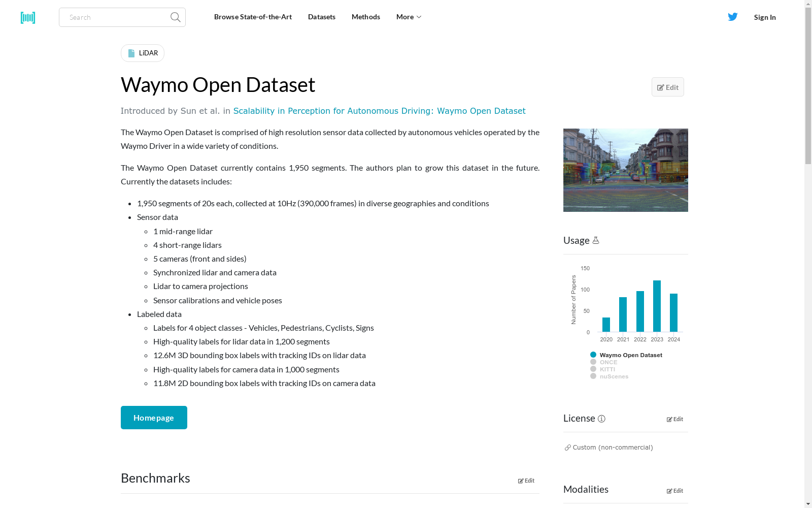Click the scrollbar up arrow
The image size is (812, 508).
click(808, 4)
